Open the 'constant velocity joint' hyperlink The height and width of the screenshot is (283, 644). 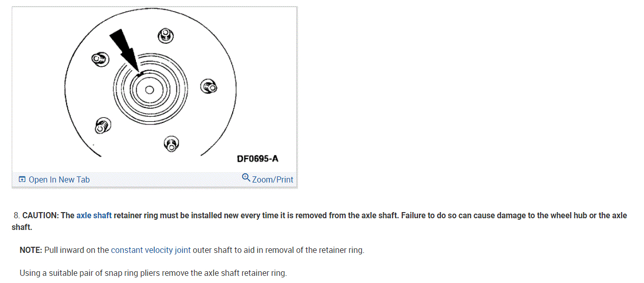point(142,250)
